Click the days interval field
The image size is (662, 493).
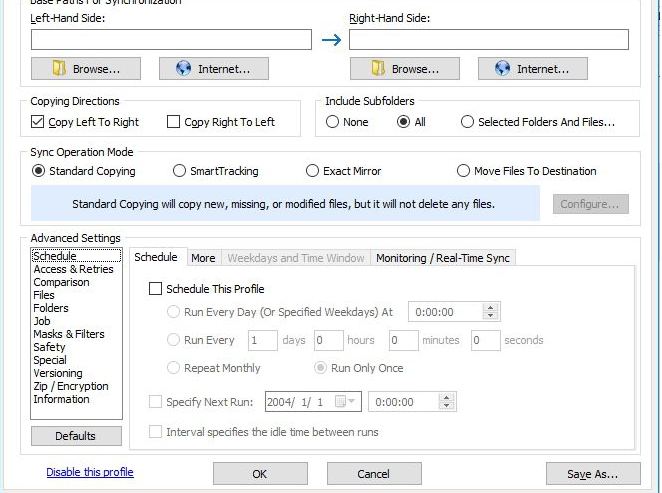263,340
